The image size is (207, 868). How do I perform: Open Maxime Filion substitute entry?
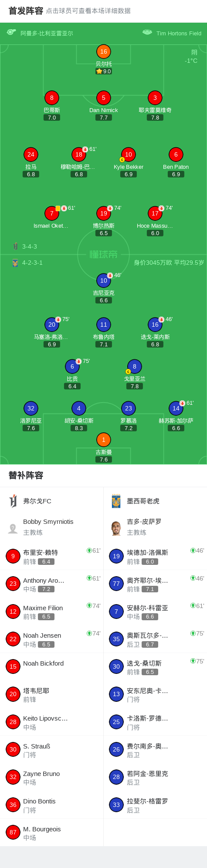coord(52,611)
